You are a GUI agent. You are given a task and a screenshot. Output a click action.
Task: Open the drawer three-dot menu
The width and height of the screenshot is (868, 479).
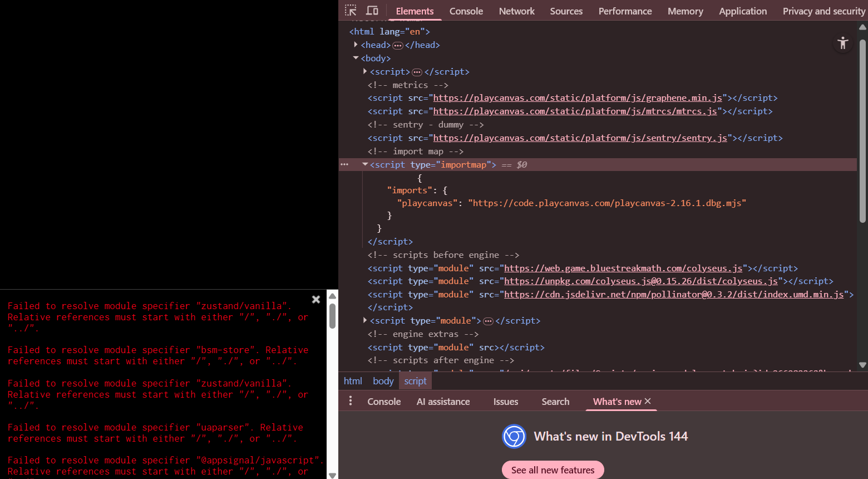pos(351,401)
